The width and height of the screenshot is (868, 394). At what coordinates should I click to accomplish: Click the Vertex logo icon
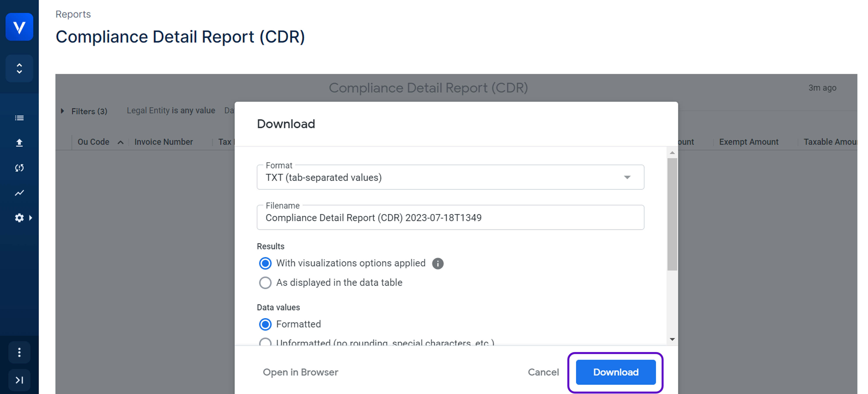click(19, 27)
